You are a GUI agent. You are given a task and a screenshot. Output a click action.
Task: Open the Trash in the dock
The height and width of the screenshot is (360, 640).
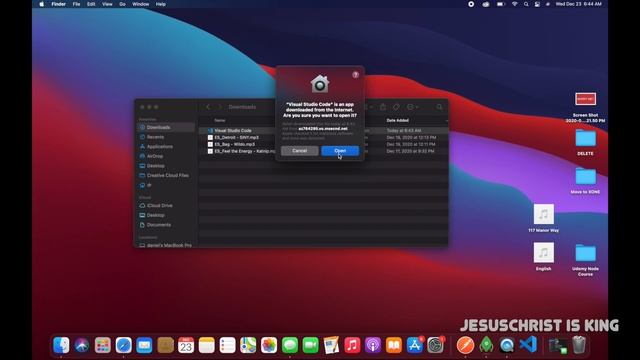[x=579, y=345]
